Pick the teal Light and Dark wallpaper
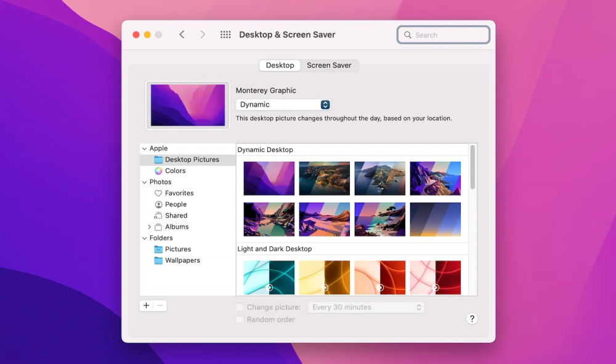Viewport: 616px width, 364px height. (x=269, y=277)
